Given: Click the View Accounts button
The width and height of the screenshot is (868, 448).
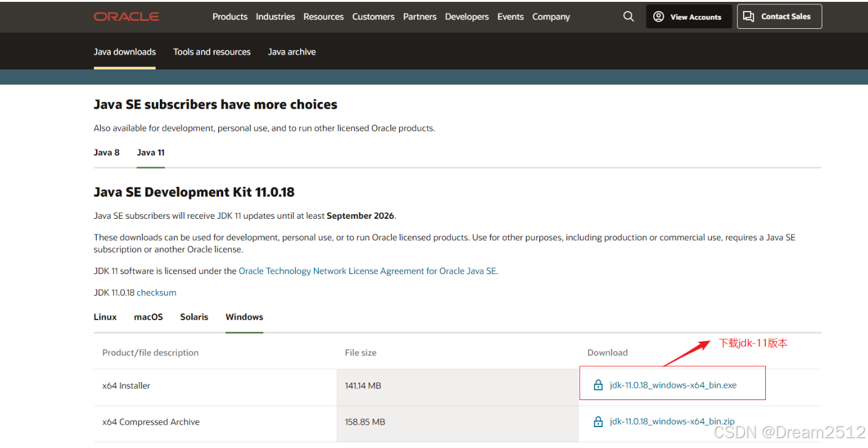Looking at the screenshot, I should point(689,17).
